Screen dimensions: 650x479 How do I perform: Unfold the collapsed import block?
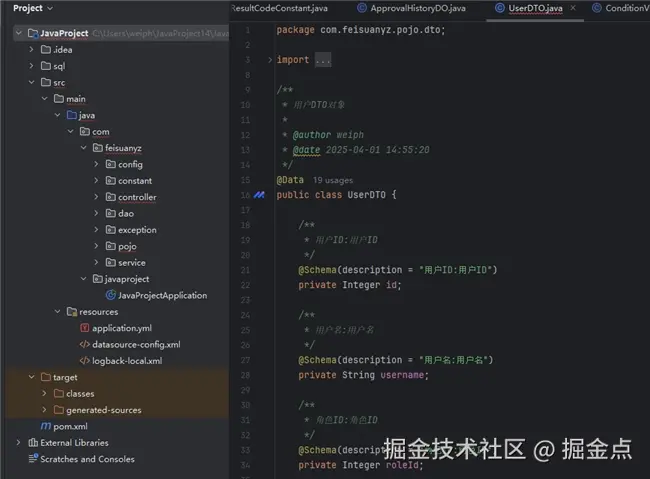click(x=270, y=60)
